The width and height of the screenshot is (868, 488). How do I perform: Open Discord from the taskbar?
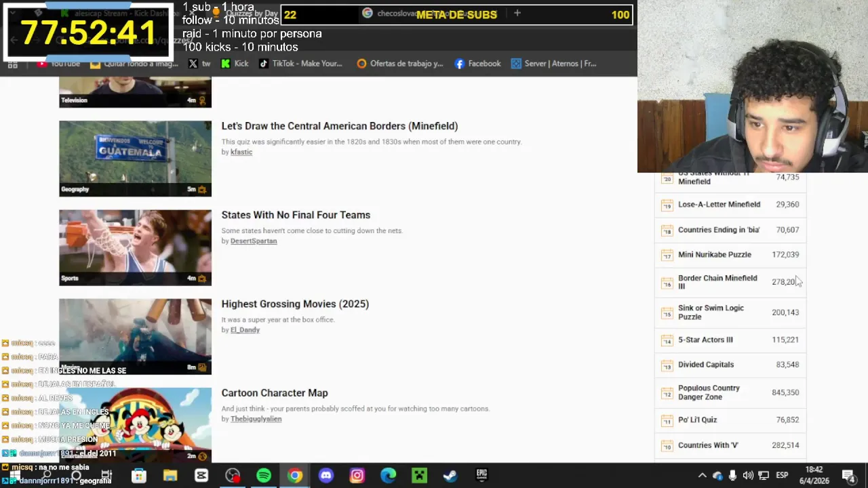(x=326, y=475)
